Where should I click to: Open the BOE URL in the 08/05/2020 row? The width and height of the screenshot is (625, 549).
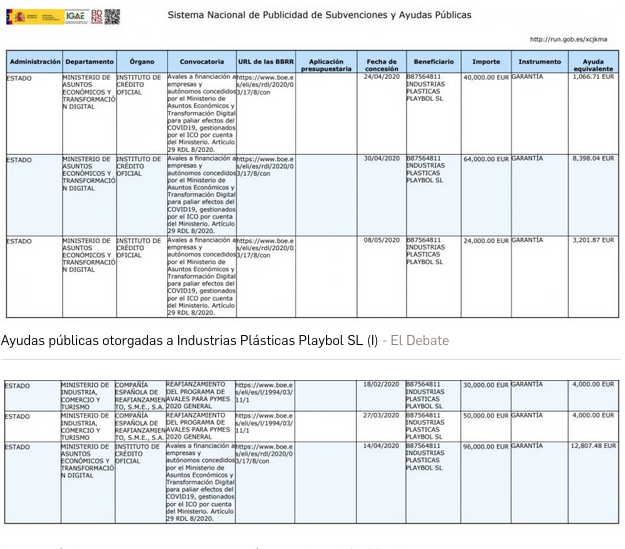(265, 248)
